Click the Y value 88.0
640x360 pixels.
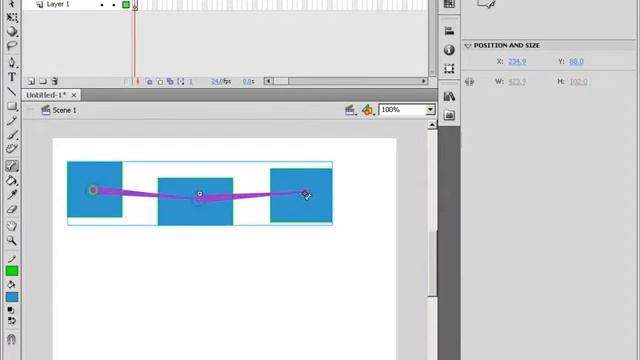click(x=576, y=61)
